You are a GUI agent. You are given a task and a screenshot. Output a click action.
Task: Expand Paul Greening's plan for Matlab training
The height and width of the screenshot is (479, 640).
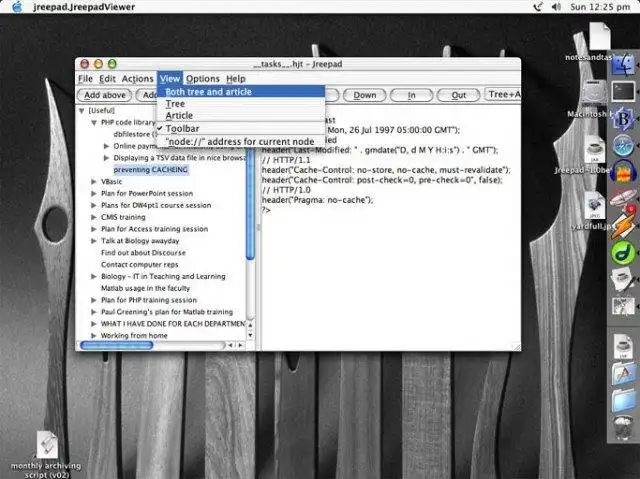[x=93, y=312]
